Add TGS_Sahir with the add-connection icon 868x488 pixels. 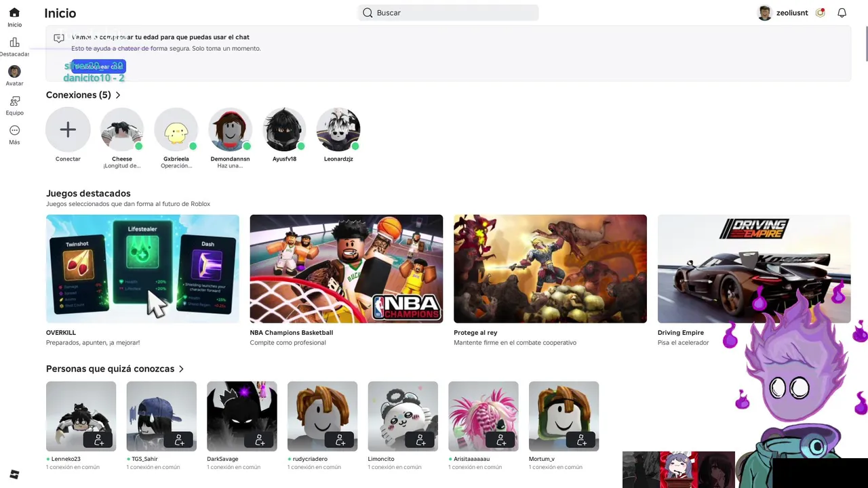click(179, 441)
